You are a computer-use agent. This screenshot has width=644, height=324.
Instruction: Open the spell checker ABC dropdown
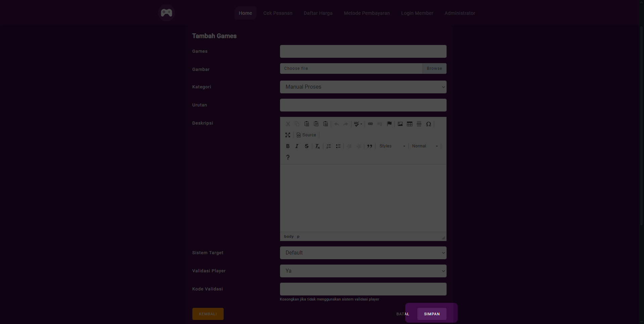click(x=358, y=124)
